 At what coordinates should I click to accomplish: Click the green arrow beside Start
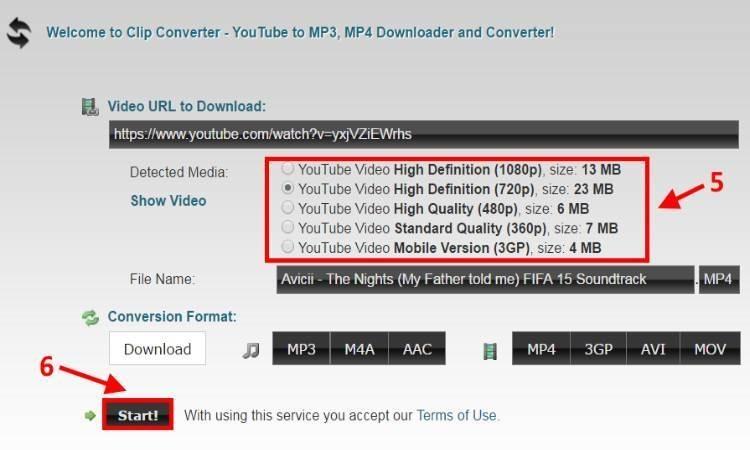[90, 416]
